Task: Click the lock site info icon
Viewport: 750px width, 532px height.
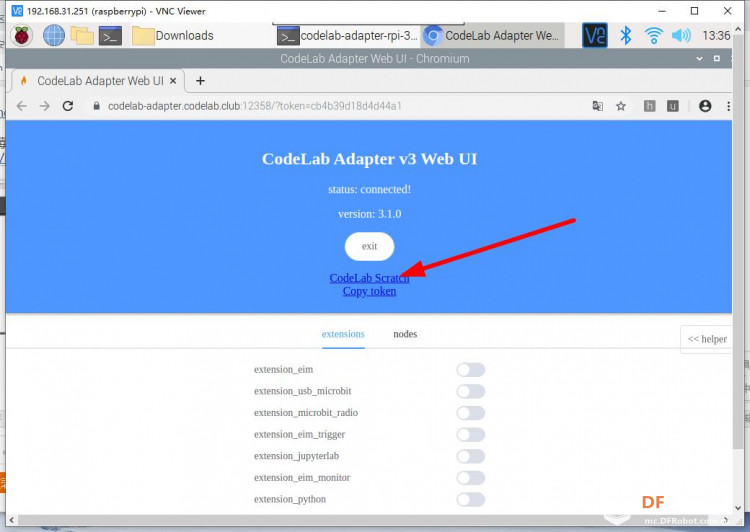Action: (x=97, y=106)
